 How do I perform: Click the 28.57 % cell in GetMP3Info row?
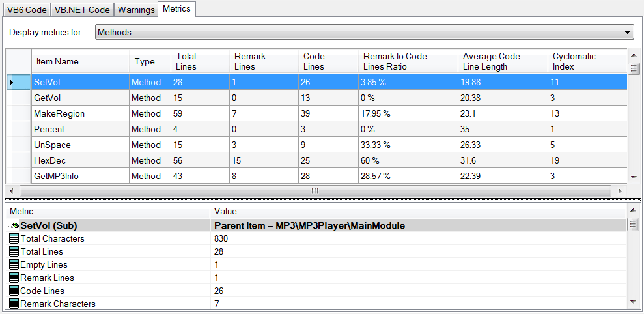408,176
